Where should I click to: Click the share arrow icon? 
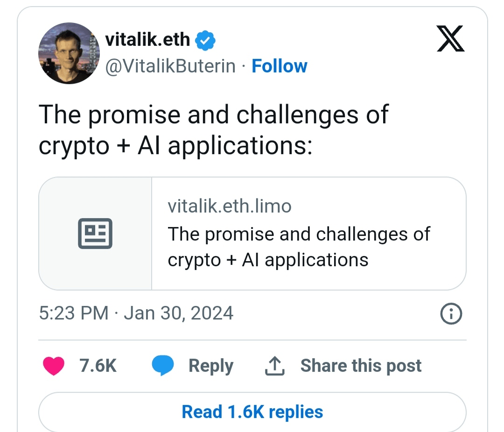tap(274, 366)
